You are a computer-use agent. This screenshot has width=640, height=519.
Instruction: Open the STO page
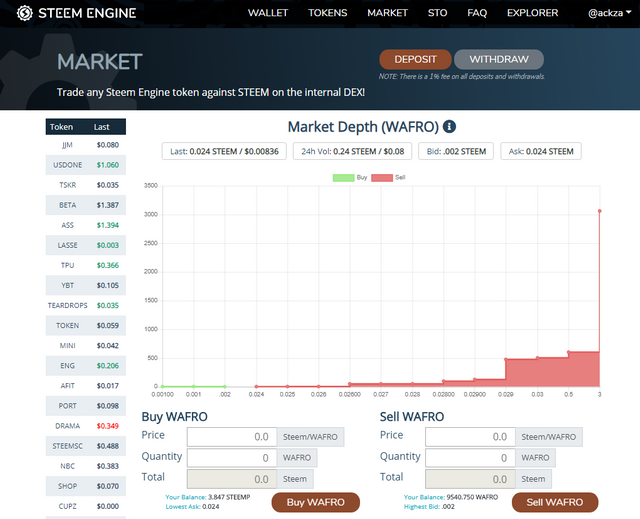point(438,13)
